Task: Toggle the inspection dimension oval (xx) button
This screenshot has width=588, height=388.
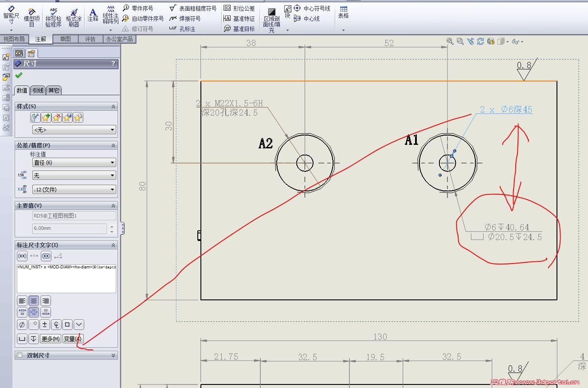Action: pos(46,256)
